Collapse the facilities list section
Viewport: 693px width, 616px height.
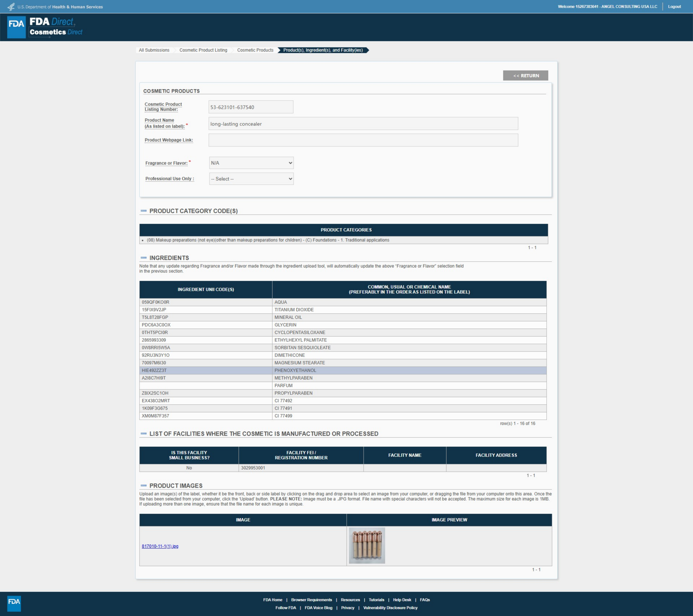(x=143, y=434)
